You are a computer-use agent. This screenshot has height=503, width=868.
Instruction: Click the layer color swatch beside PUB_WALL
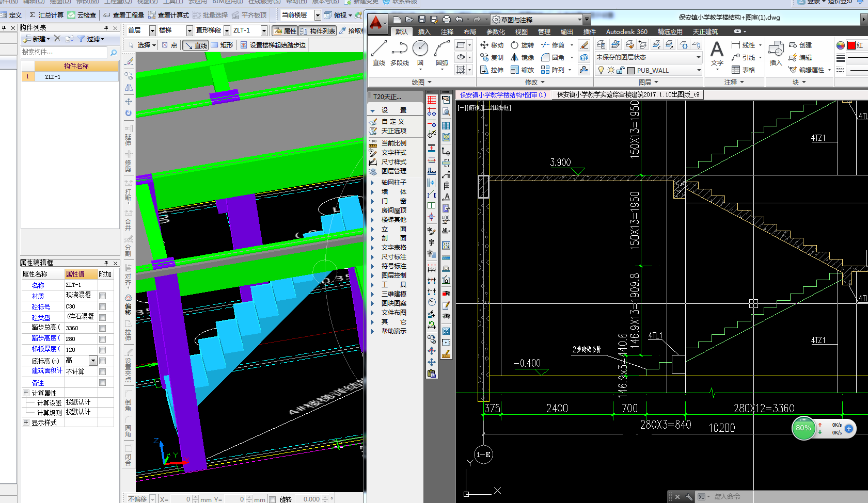(x=630, y=70)
